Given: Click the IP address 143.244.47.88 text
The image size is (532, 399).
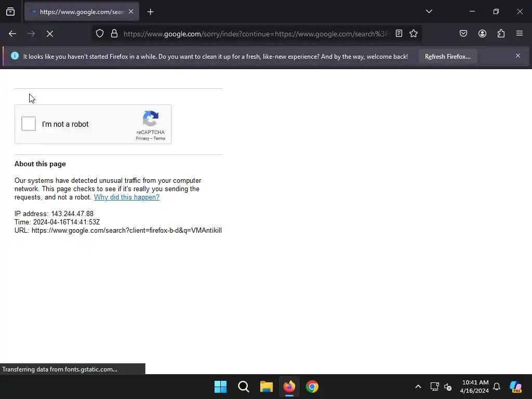Looking at the screenshot, I should [x=54, y=214].
